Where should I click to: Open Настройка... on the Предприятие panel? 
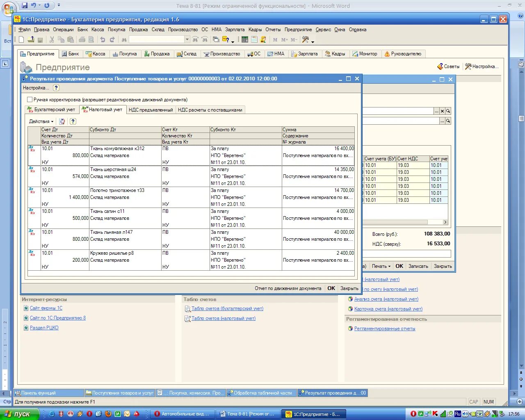(x=482, y=66)
